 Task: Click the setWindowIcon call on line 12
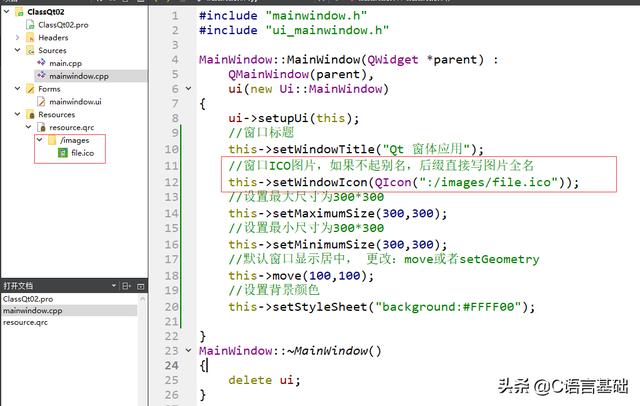(320, 182)
